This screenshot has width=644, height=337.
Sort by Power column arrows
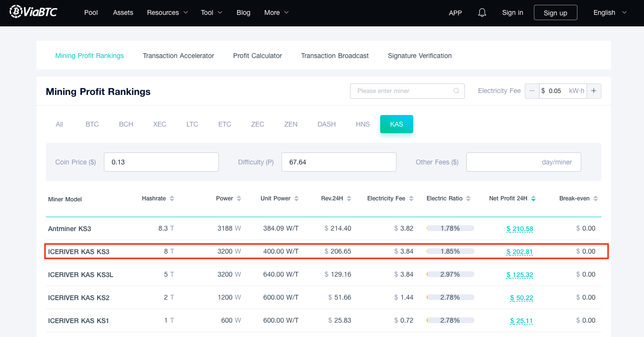pos(239,198)
